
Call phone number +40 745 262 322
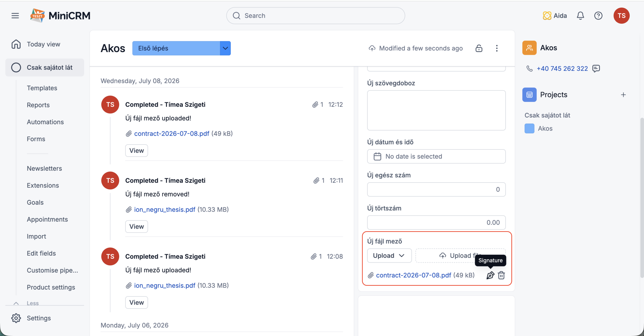pos(562,68)
